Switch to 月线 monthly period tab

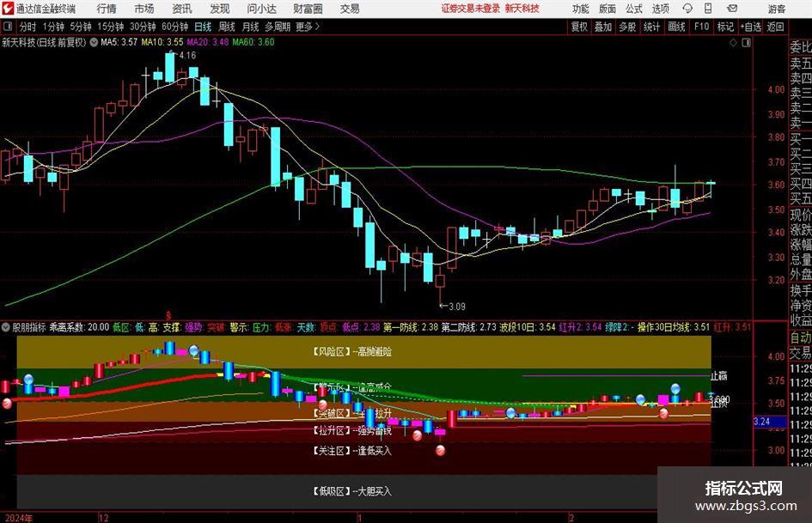[x=250, y=27]
